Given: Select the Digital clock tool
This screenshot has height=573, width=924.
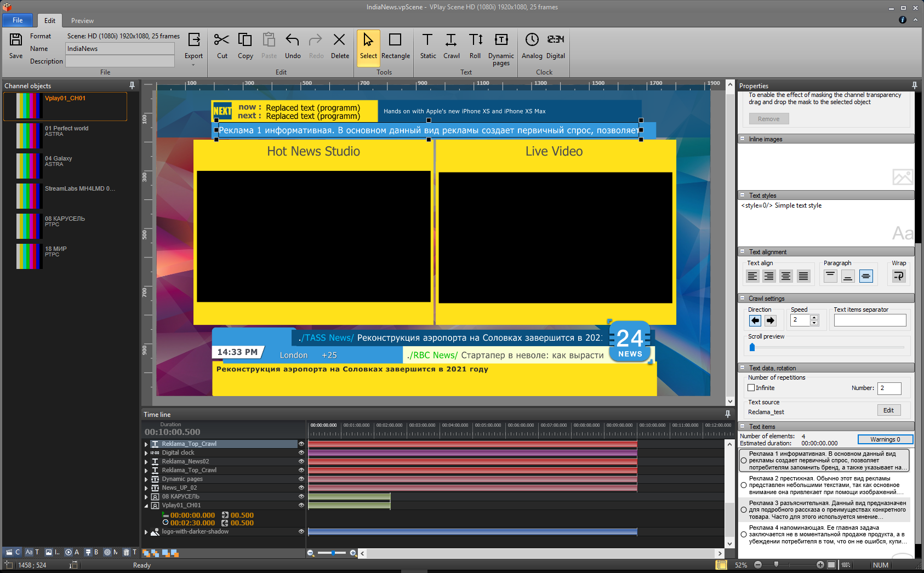Looking at the screenshot, I should coord(556,47).
